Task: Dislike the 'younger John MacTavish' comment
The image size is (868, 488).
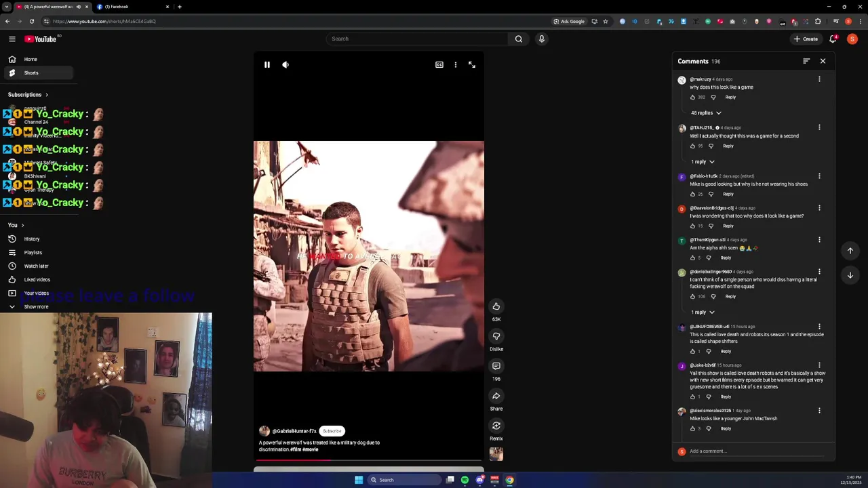Action: coord(709,429)
